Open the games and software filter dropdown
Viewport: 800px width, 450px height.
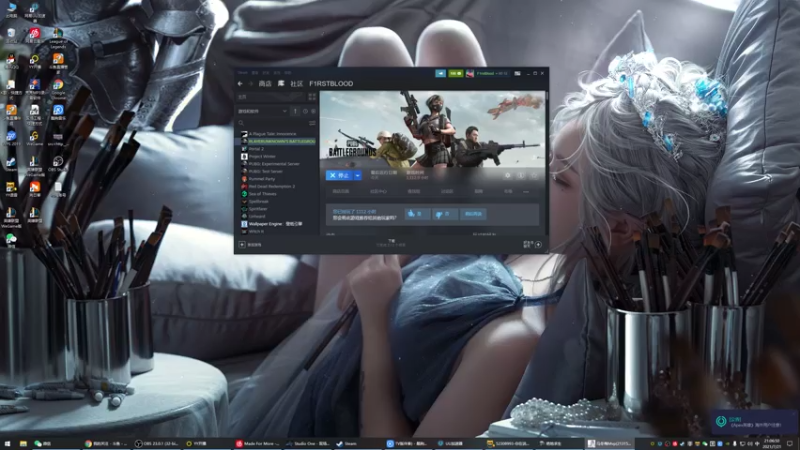pyautogui.click(x=262, y=111)
